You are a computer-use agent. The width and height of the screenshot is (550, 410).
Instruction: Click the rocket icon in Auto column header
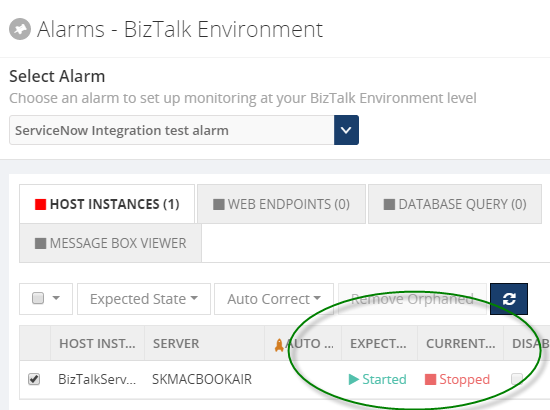pos(279,345)
